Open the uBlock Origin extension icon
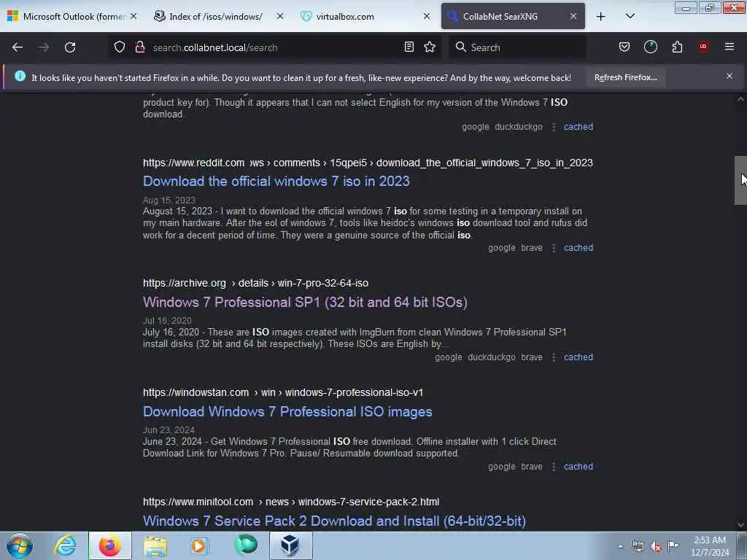747x560 pixels. pos(703,47)
